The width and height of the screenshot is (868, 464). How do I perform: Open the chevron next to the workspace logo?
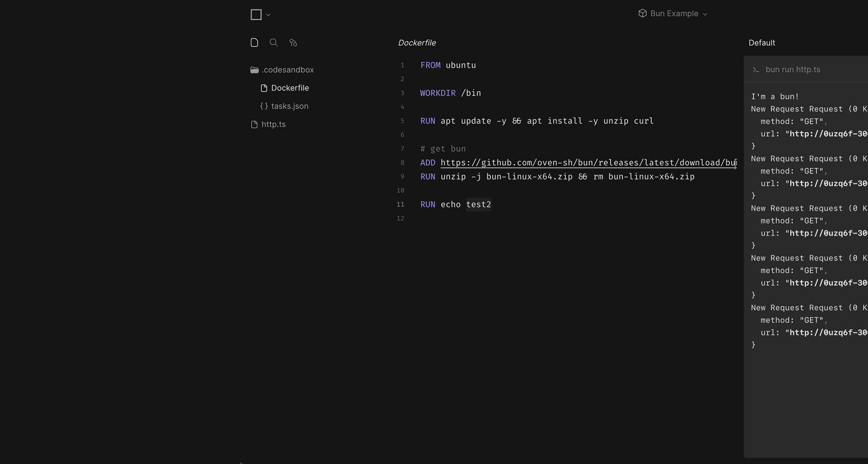(268, 15)
